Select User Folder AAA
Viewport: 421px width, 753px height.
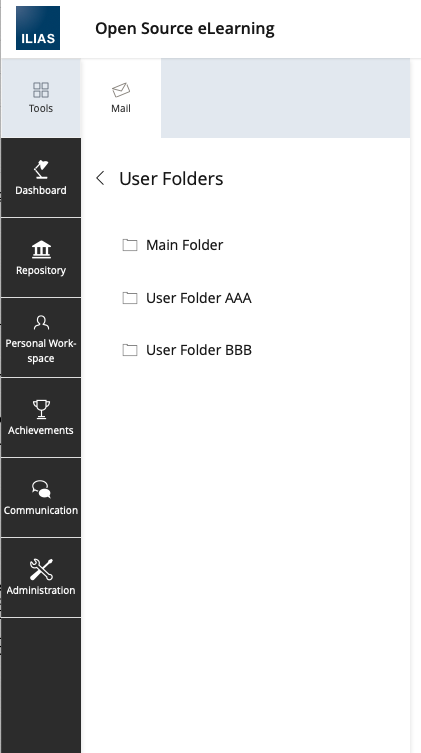coord(199,298)
